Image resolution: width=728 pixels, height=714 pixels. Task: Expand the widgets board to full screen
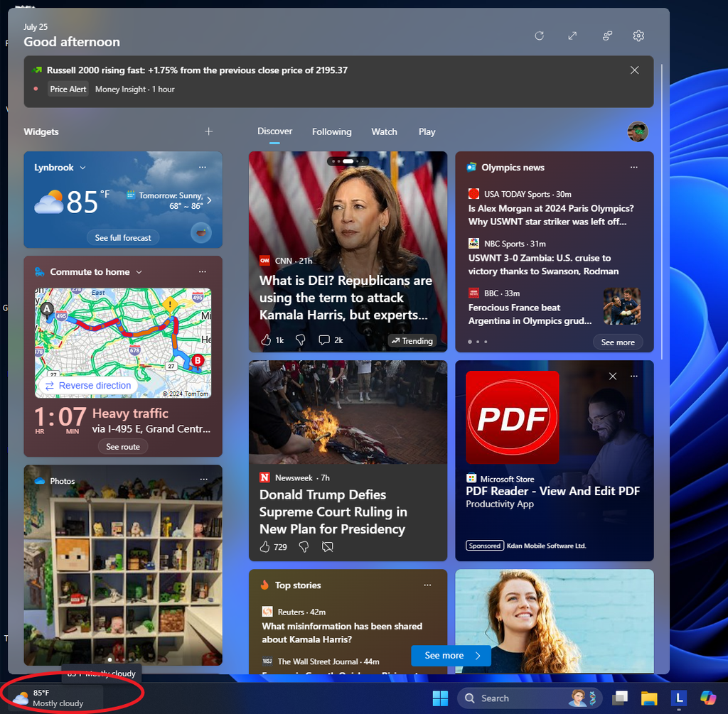[x=572, y=36]
